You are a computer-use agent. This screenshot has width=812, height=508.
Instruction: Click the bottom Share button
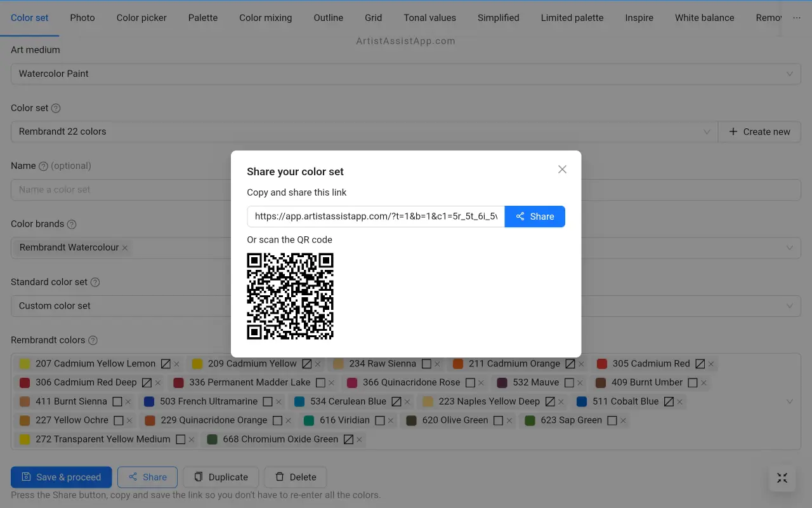point(147,477)
